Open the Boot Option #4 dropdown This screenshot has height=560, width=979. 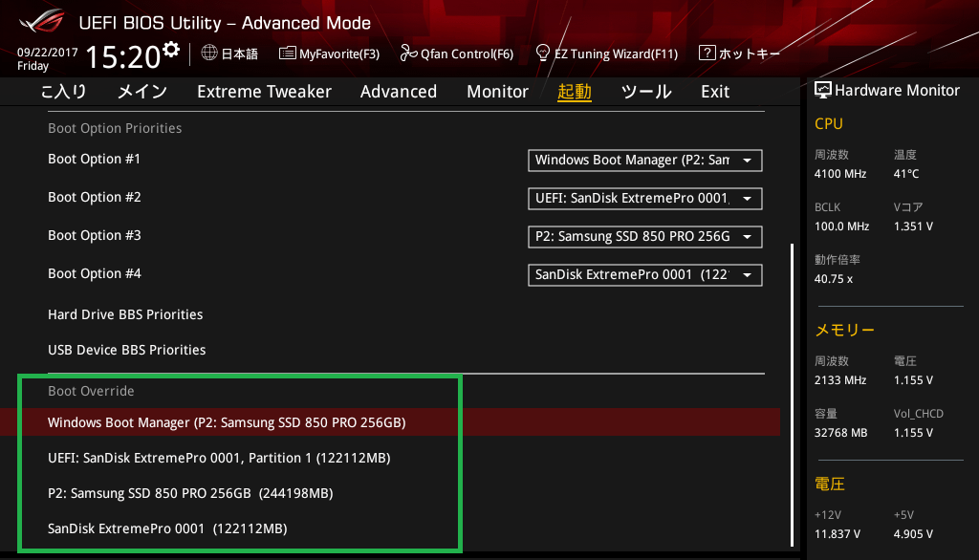click(x=645, y=274)
